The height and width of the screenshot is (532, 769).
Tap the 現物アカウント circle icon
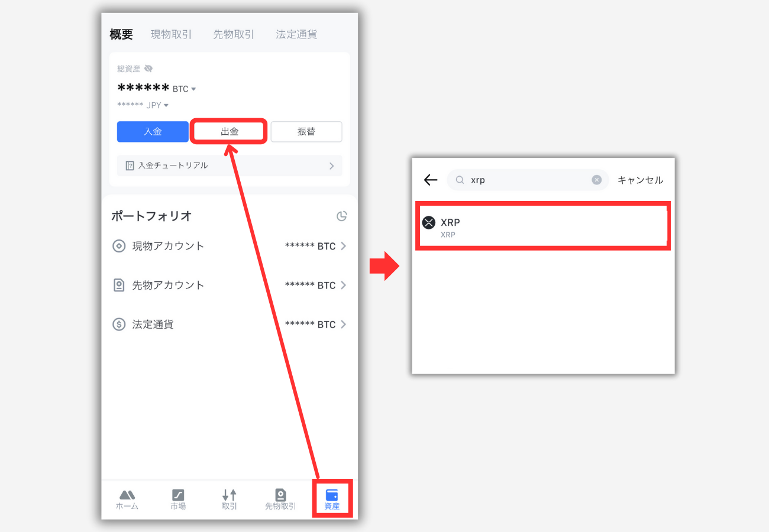click(119, 246)
